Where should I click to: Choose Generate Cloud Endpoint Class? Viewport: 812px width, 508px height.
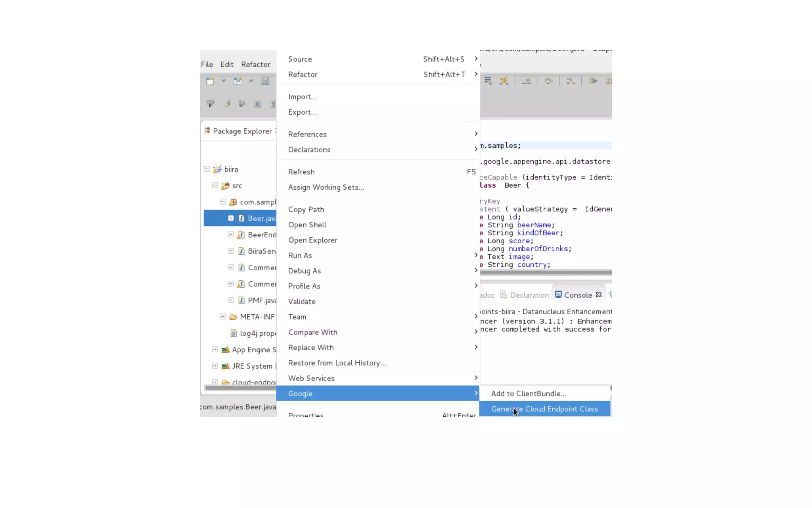(x=544, y=409)
